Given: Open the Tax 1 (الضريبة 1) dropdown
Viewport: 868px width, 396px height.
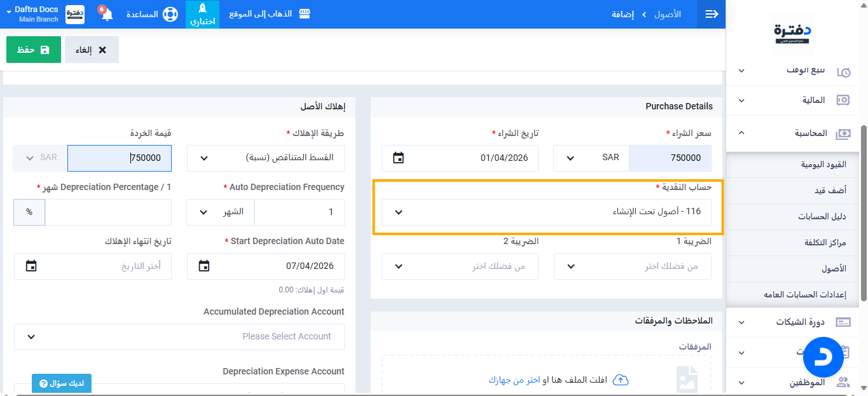Looking at the screenshot, I should point(632,266).
